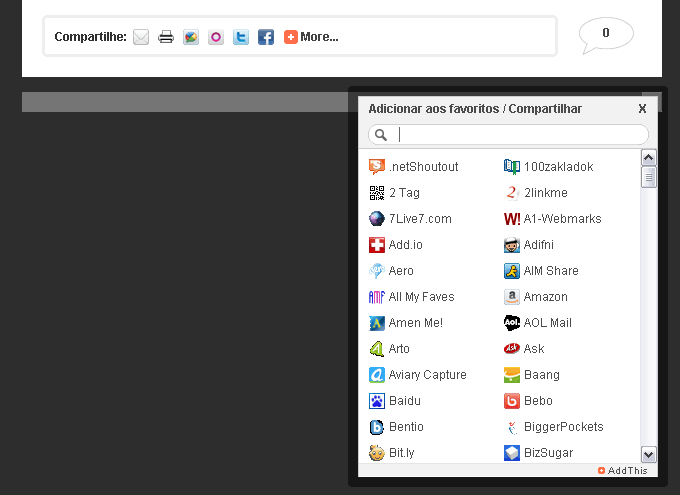Open the .netShoutout link text
Screen dimensions: 680x495
point(424,167)
